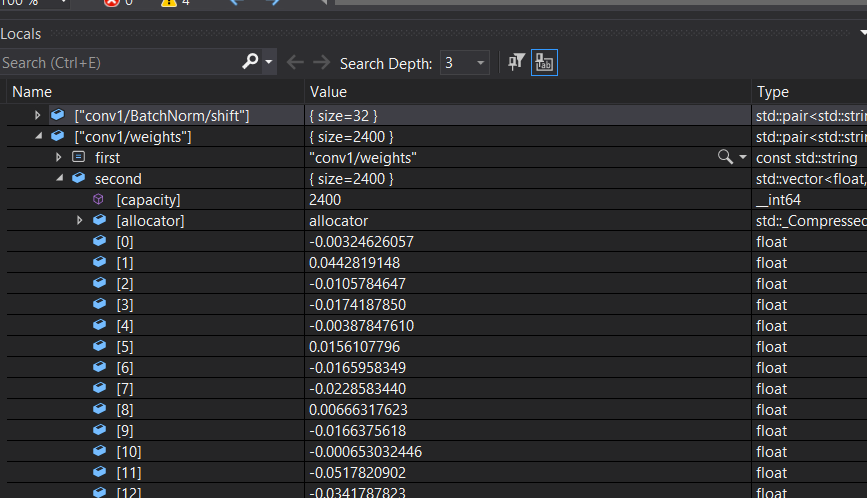
Task: Expand the 'first' member
Action: pyautogui.click(x=58, y=157)
